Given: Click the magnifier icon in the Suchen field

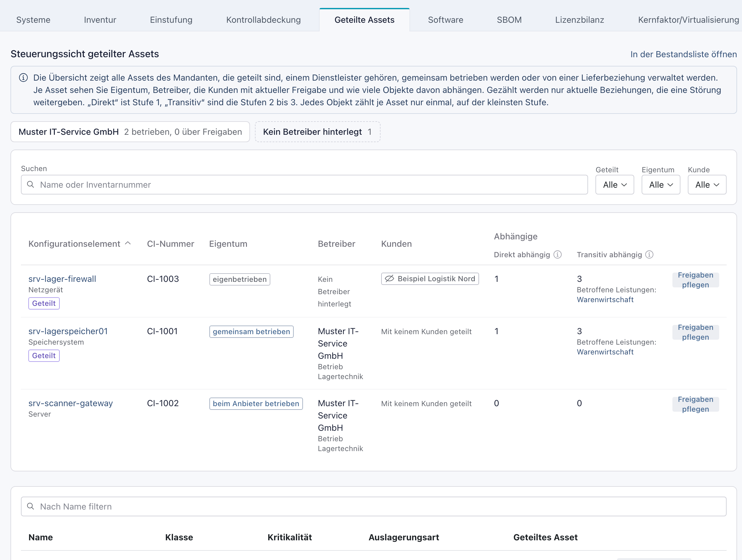Looking at the screenshot, I should [30, 184].
